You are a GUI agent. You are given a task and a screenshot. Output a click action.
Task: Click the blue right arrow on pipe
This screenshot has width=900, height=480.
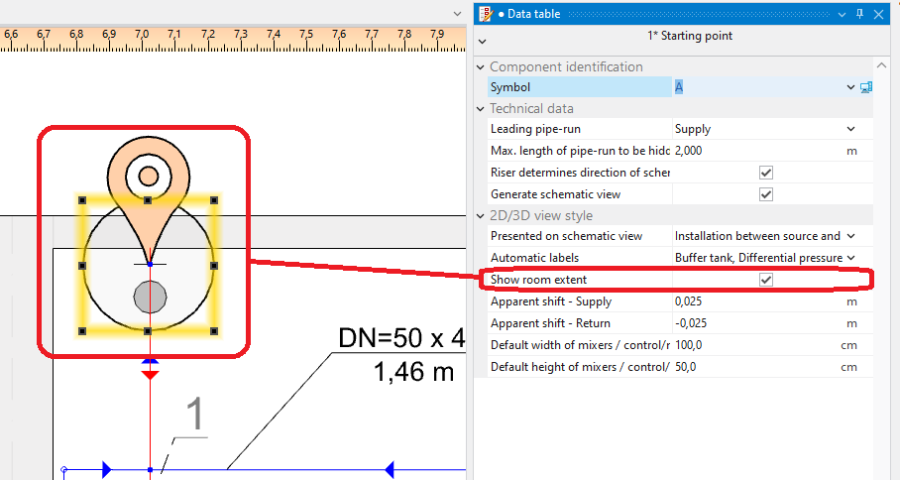tap(106, 470)
